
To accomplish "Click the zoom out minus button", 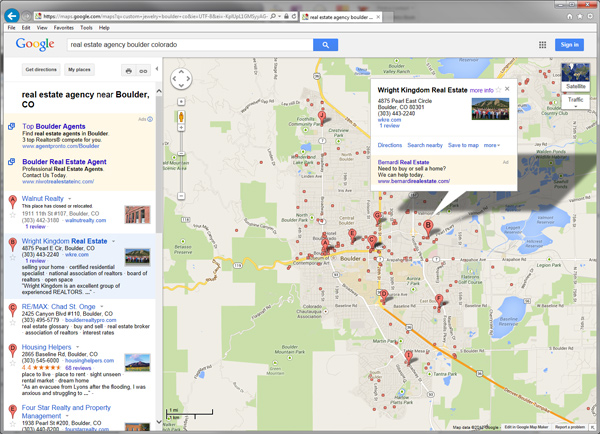I will click(x=181, y=196).
